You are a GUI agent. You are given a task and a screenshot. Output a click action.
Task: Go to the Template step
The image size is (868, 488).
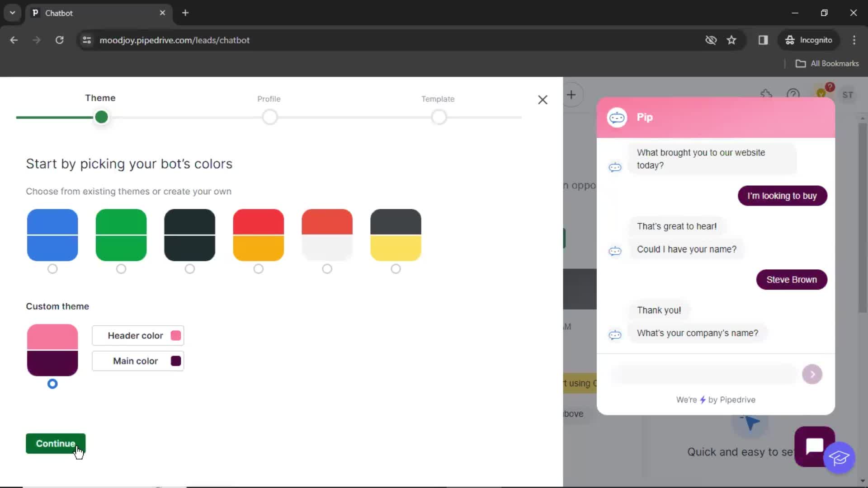point(438,99)
